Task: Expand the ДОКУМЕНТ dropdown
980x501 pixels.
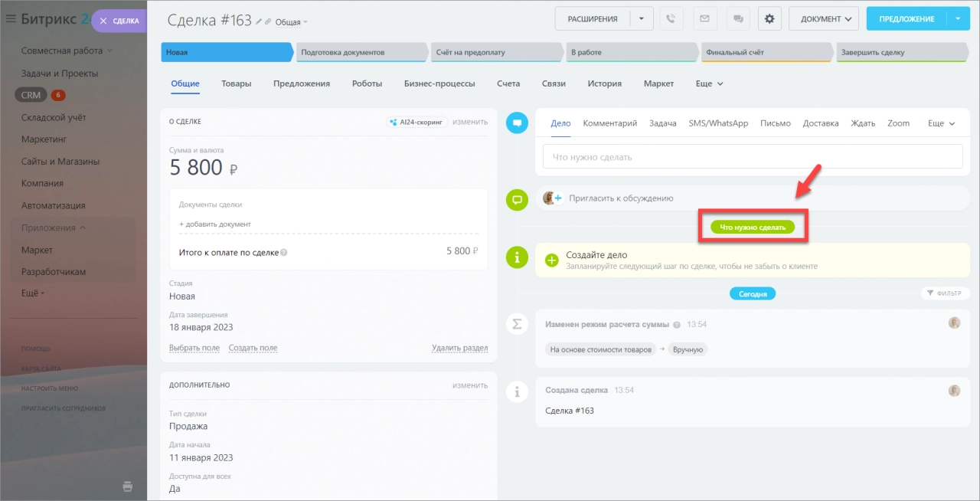Action: point(823,19)
